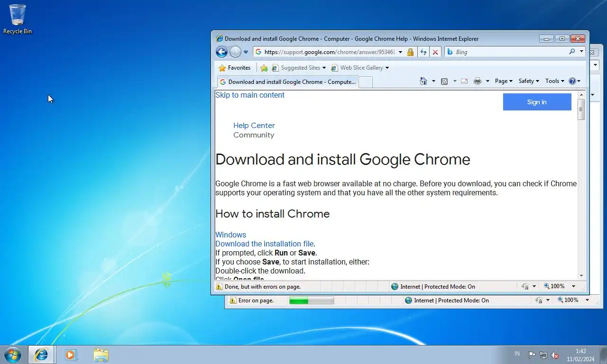
Task: Open Suggested Sites in favorites bar
Action: (299, 68)
